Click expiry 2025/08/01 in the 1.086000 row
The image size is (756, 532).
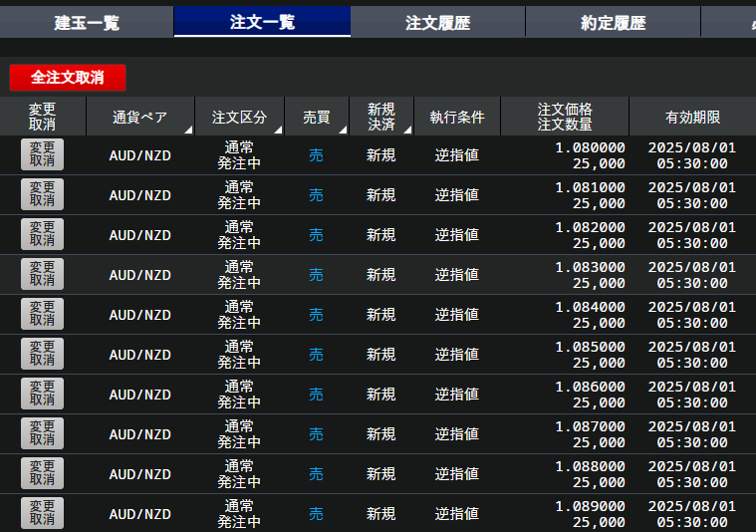692,387
